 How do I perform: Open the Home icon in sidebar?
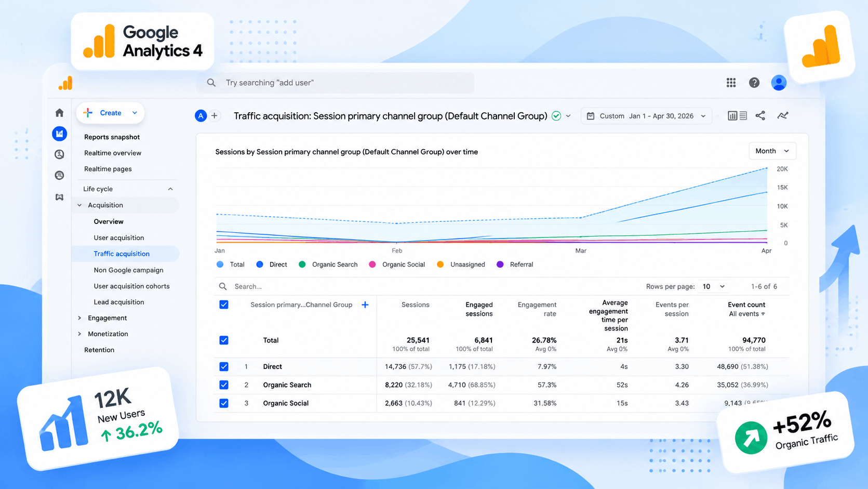[60, 113]
